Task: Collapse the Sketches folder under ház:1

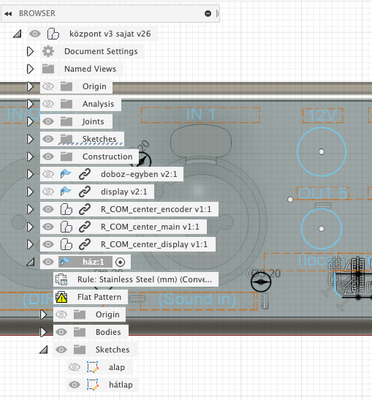Action: [x=43, y=350]
